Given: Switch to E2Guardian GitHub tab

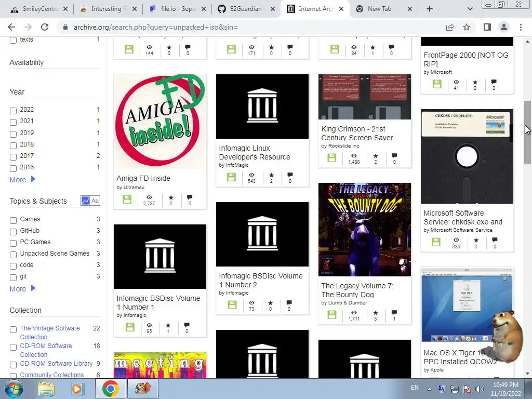Looking at the screenshot, I should click(x=246, y=9).
